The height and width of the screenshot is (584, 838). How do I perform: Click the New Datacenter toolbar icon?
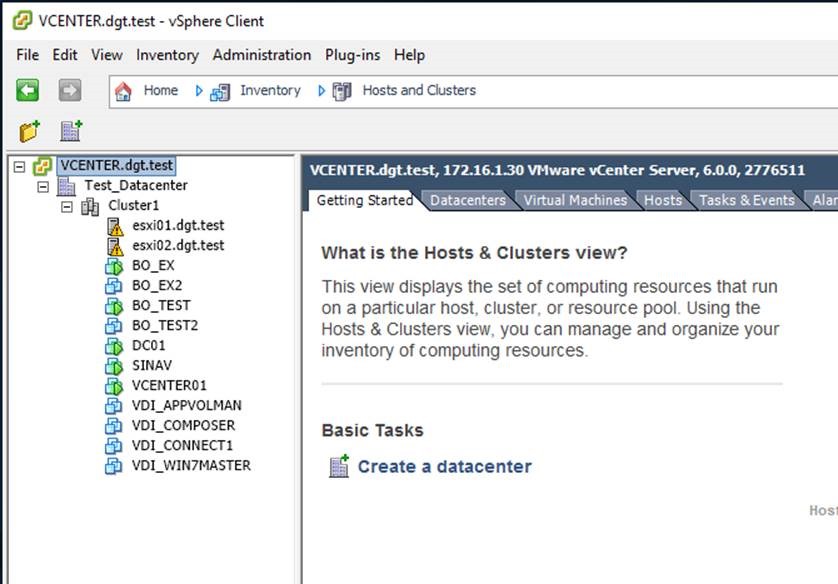[71, 131]
